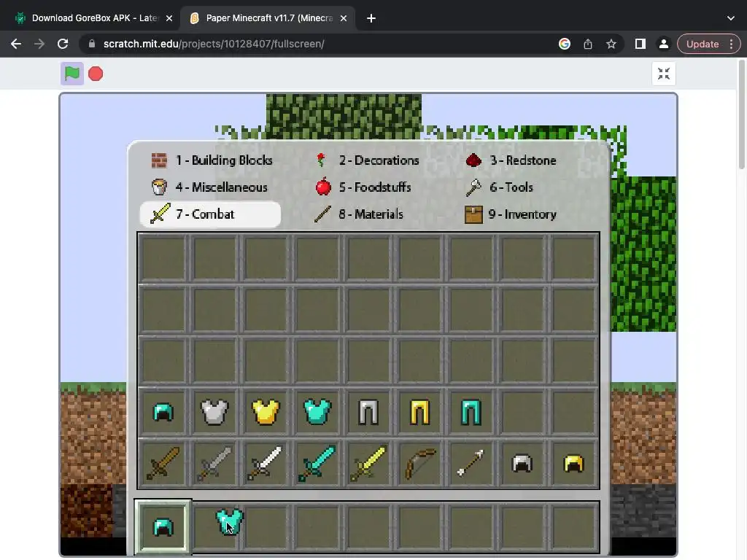The image size is (747, 560).
Task: Click the diamond helmet in the first hotbar slot
Action: [163, 527]
